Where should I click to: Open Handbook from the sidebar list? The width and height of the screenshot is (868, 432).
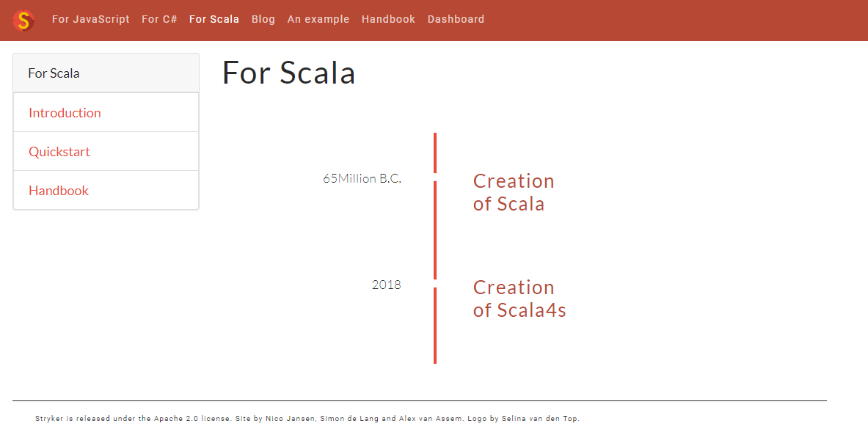(59, 191)
